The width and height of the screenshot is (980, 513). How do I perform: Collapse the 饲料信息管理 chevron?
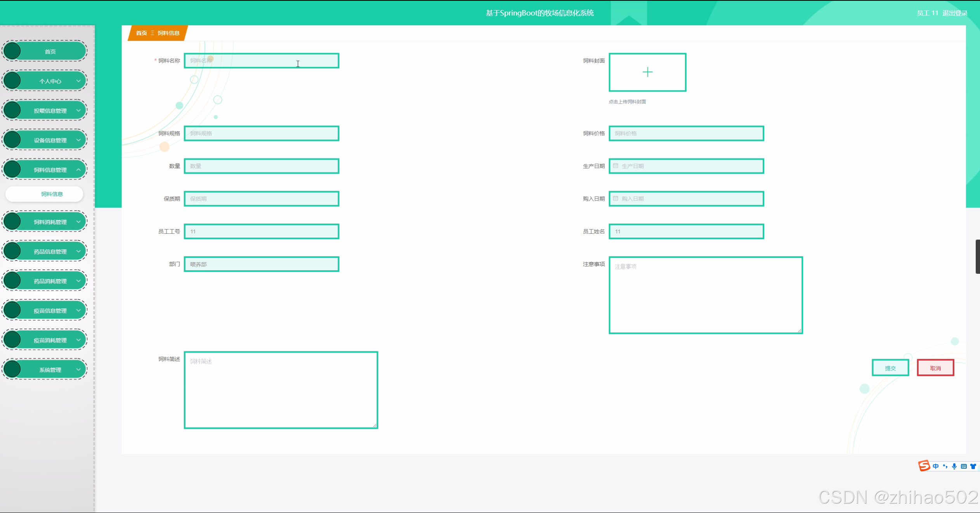[x=78, y=169]
